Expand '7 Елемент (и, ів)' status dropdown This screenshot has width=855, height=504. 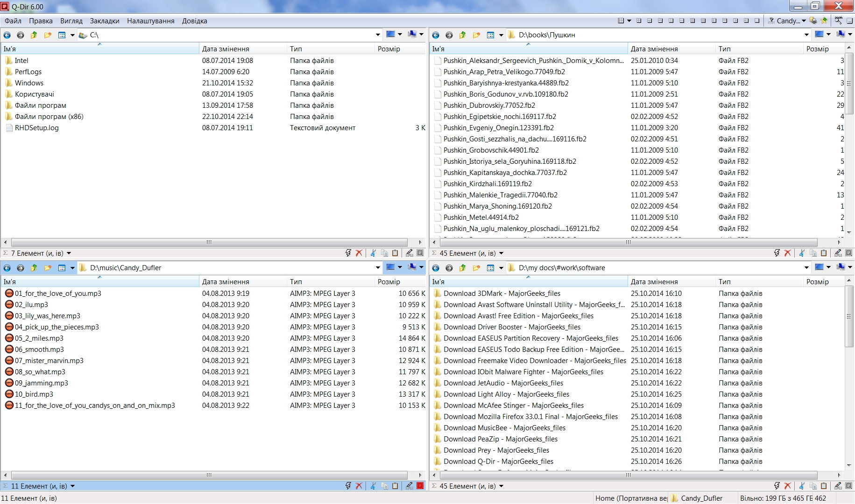pos(69,253)
